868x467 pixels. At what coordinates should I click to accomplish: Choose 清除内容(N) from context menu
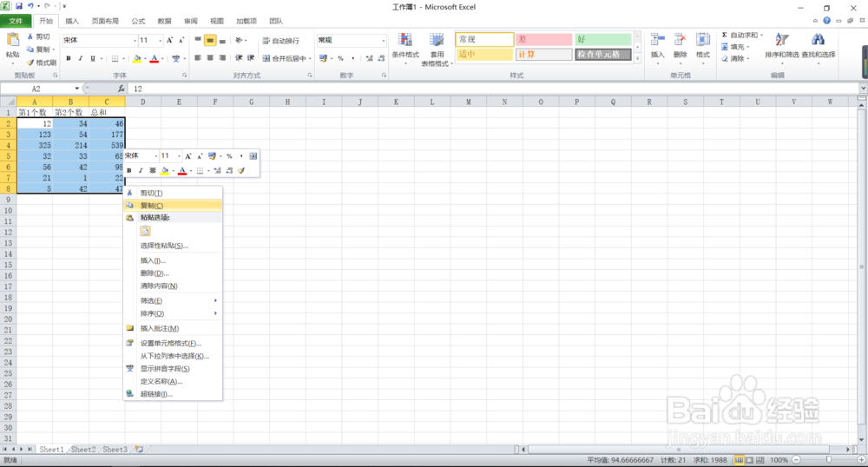click(173, 286)
